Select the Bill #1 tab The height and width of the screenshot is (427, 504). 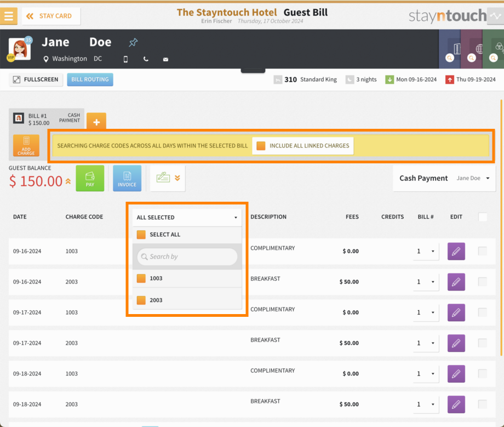[47, 118]
